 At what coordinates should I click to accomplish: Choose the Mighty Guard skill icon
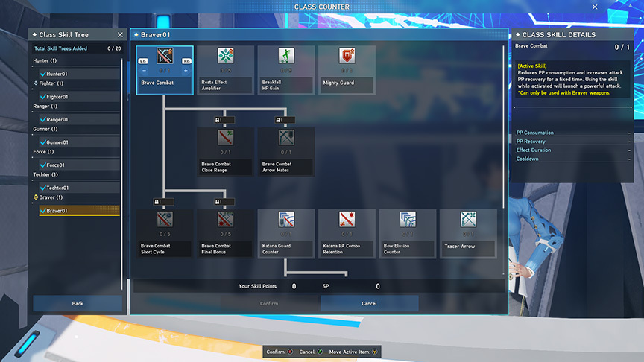point(347,57)
